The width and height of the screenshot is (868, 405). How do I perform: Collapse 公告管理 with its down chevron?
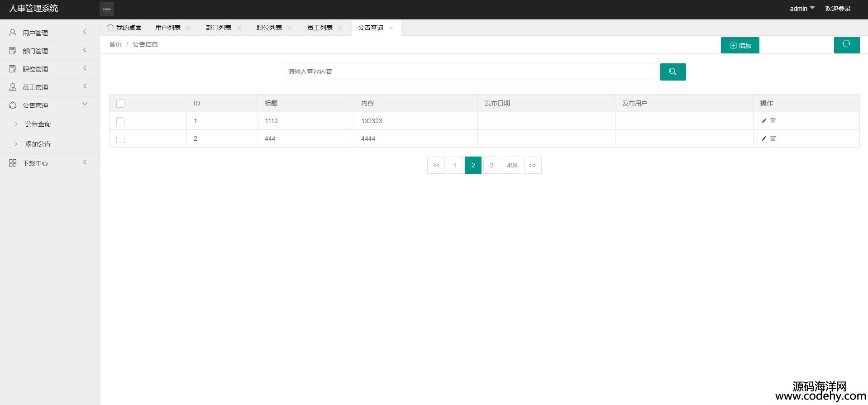85,105
